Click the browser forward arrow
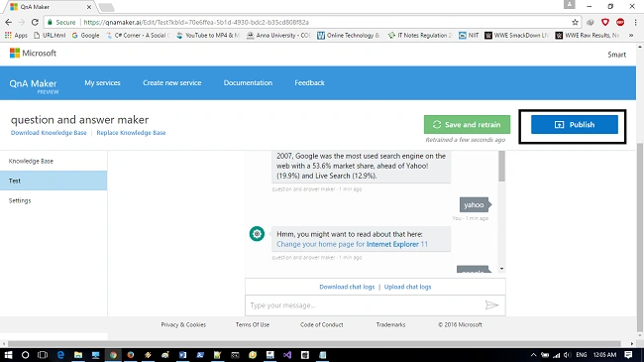The height and width of the screenshot is (362, 644). click(x=22, y=22)
